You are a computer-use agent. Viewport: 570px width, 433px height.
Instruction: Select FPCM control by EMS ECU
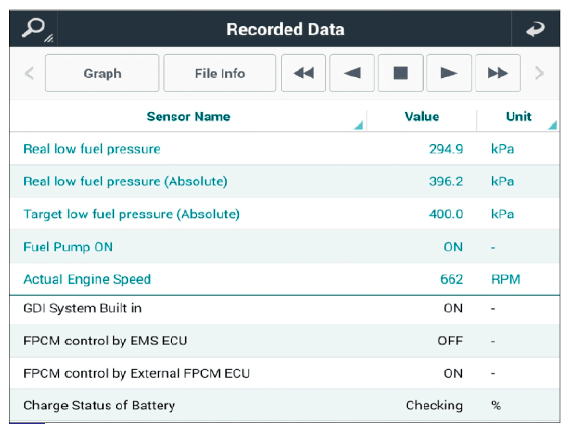click(285, 341)
